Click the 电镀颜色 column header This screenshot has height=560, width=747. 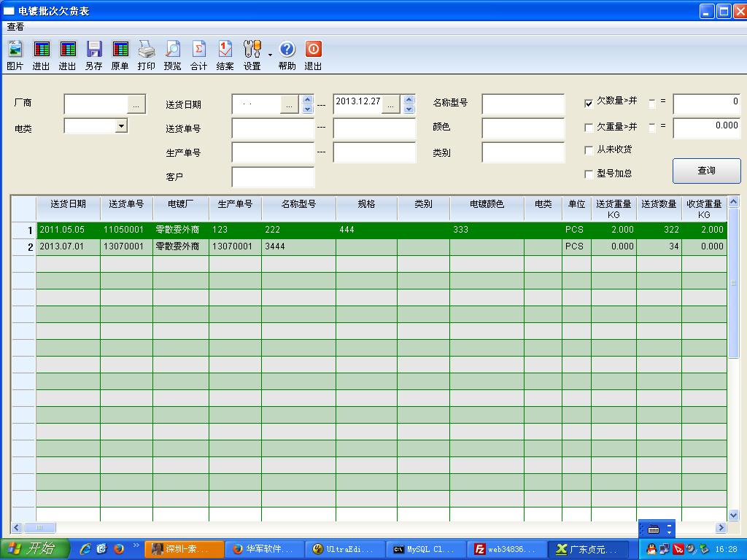pyautogui.click(x=487, y=209)
